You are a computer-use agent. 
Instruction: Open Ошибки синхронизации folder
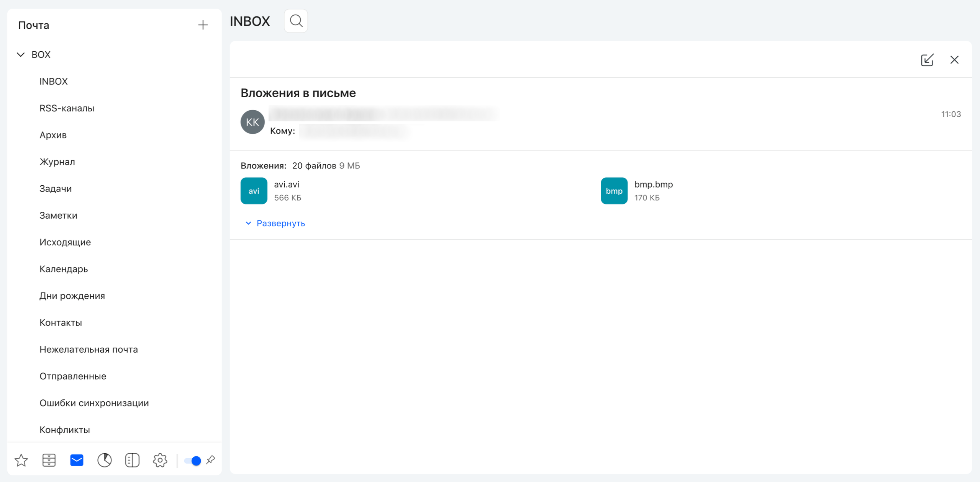click(x=94, y=403)
